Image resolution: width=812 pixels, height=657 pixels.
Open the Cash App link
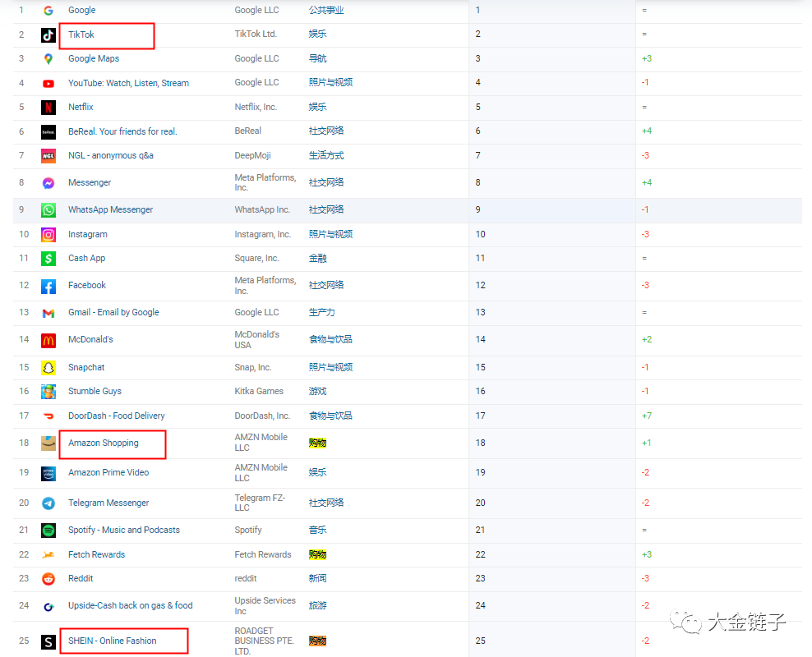[x=86, y=258]
